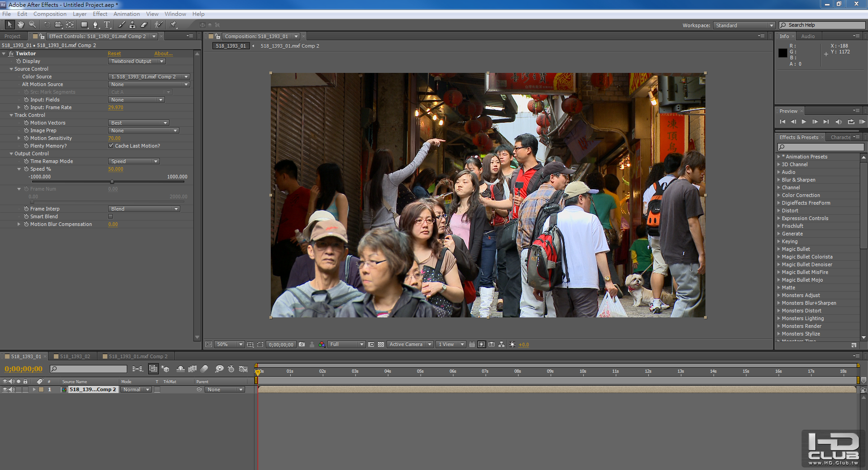Enable the Smart Blend checkbox

(x=110, y=216)
